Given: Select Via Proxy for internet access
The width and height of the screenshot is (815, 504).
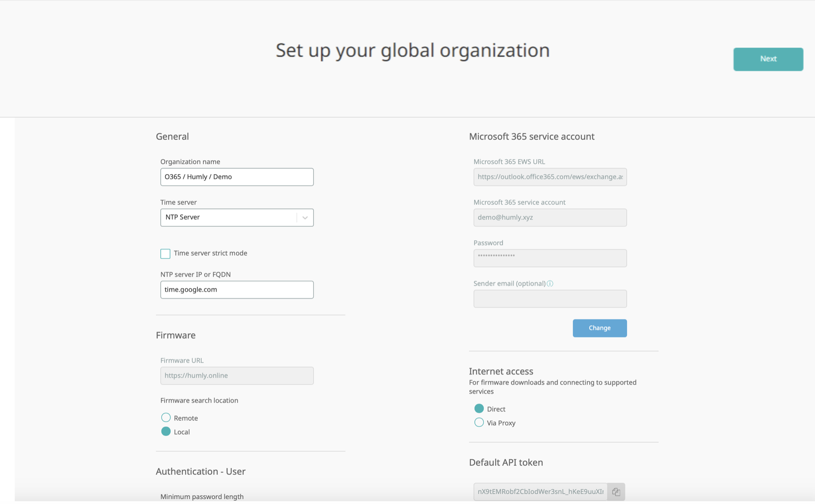Looking at the screenshot, I should pyautogui.click(x=479, y=422).
